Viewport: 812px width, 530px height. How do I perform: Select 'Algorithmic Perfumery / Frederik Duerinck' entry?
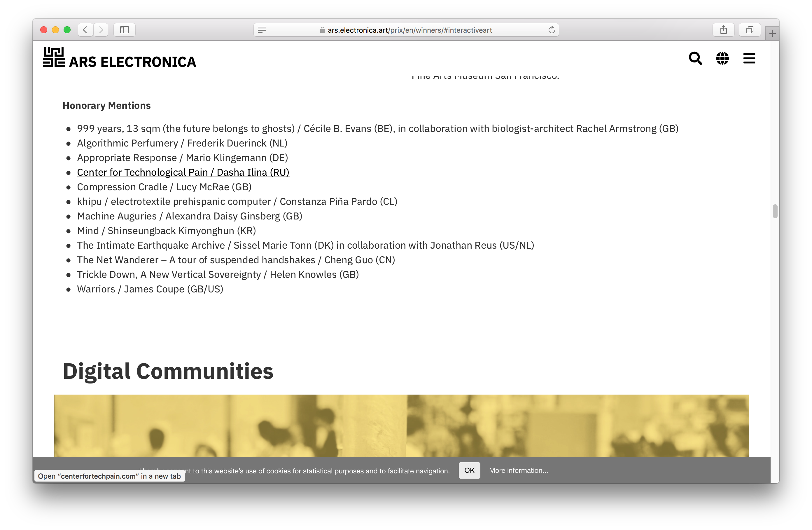182,143
